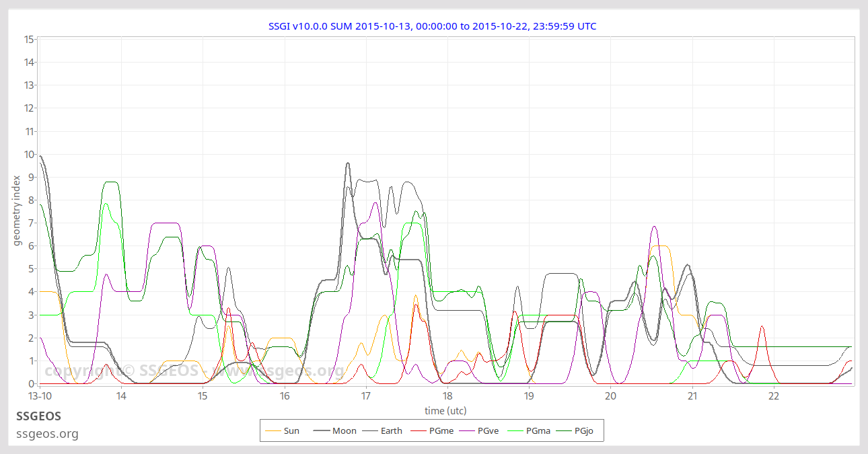Click the purple PGve legend line marker
Image resolution: width=868 pixels, height=454 pixels.
pos(467,430)
